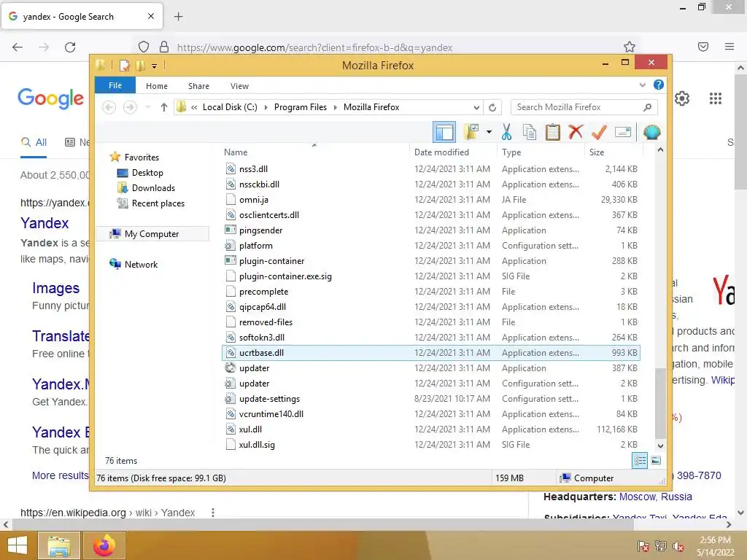This screenshot has width=747, height=560.
Task: Switch to Details view button
Action: pyautogui.click(x=639, y=461)
